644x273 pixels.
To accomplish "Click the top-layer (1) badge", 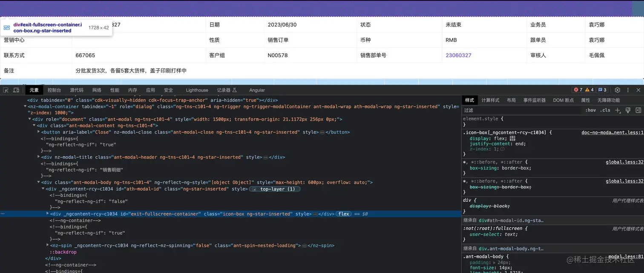I will pyautogui.click(x=275, y=189).
